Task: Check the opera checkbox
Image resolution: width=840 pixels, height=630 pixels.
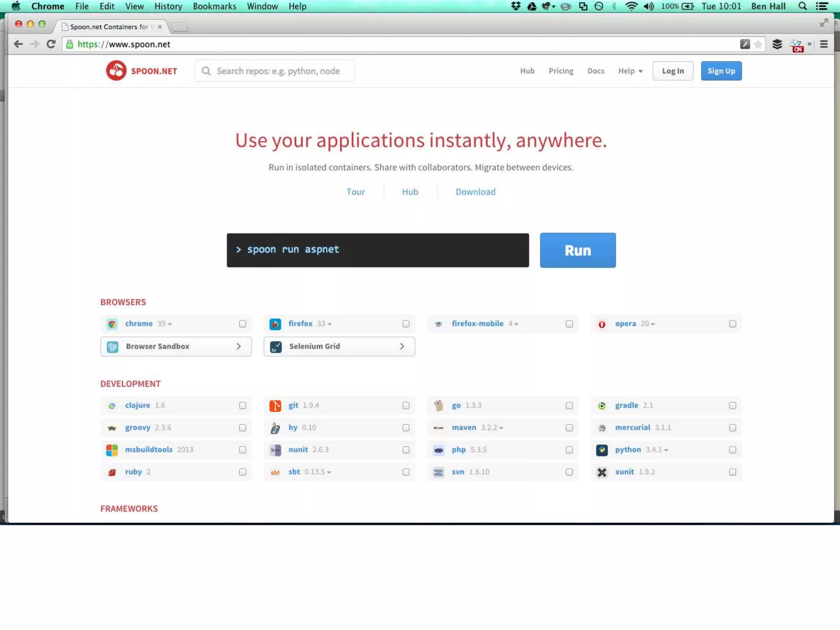Action: tap(732, 324)
